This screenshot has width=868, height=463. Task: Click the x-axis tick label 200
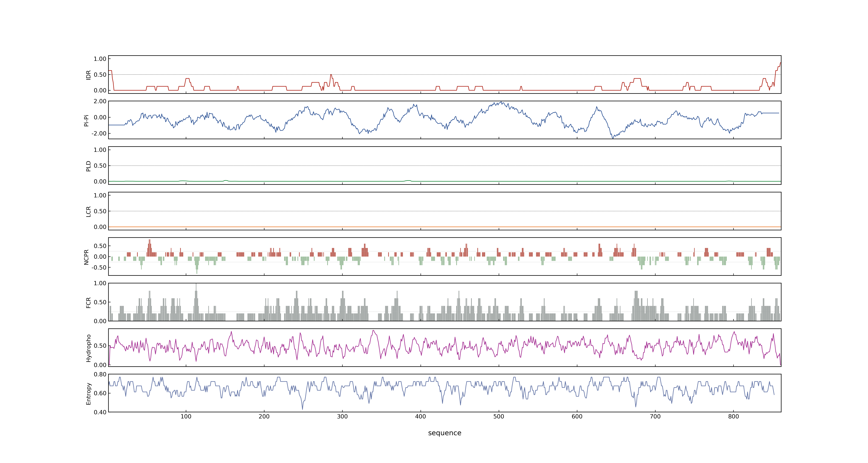[264, 416]
